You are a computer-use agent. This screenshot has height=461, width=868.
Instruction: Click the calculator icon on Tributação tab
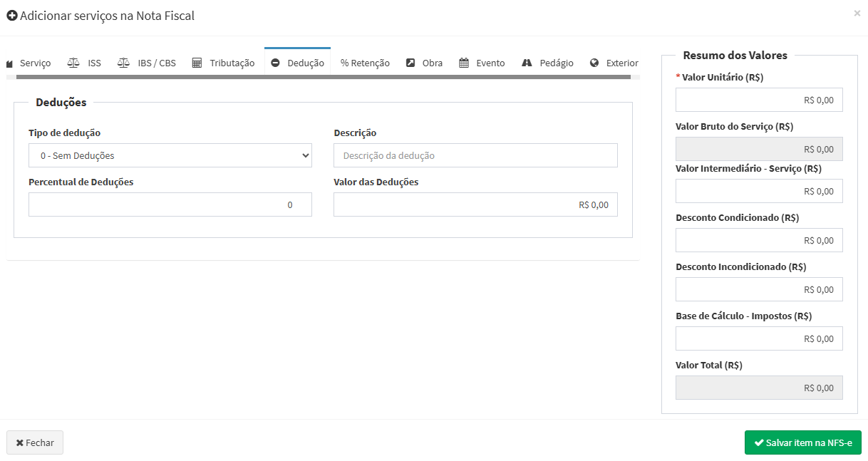click(197, 63)
